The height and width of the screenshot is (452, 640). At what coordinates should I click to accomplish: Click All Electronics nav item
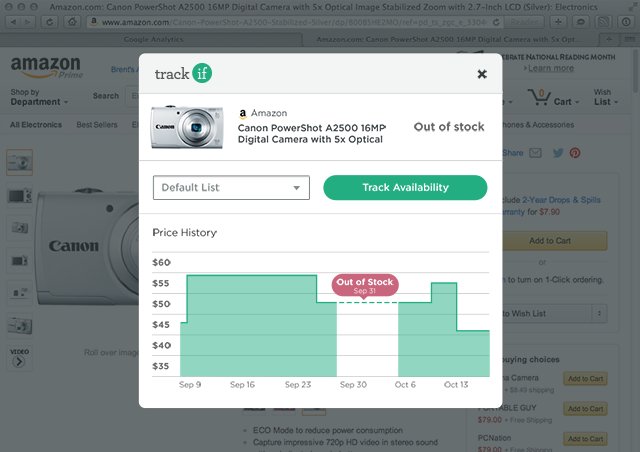click(36, 125)
